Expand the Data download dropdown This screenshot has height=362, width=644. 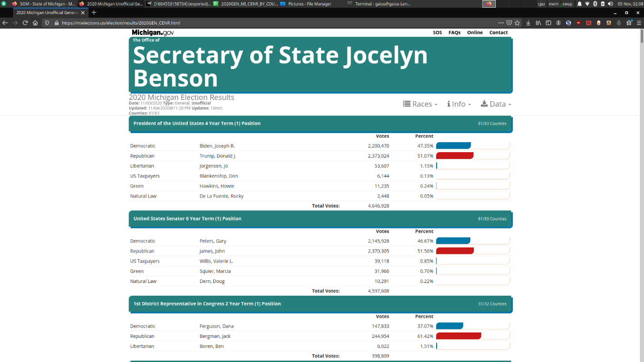click(x=496, y=104)
